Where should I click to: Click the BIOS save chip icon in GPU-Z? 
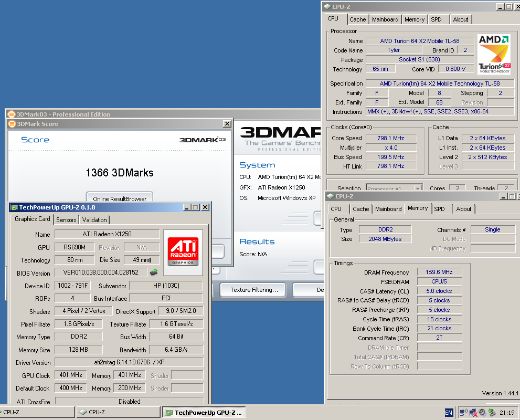pyautogui.click(x=154, y=272)
